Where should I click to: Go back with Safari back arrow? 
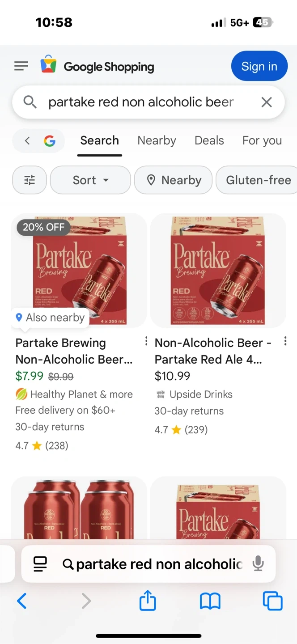click(21, 601)
